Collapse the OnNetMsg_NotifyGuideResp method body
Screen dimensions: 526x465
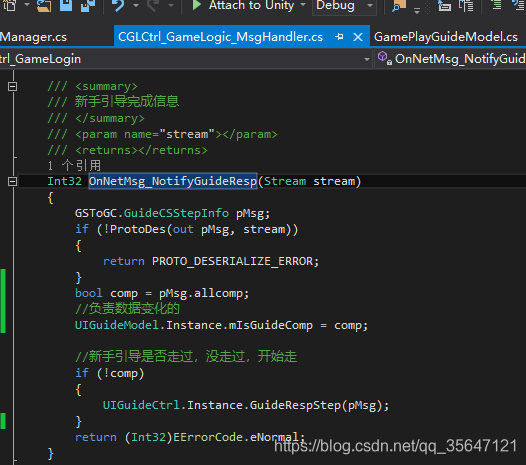point(12,182)
